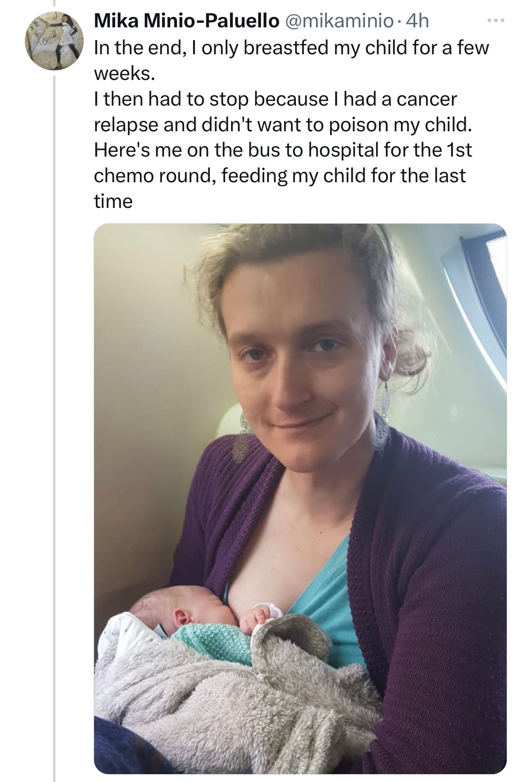Image resolution: width=532 pixels, height=782 pixels.
Task: Click the line "I then had to stop"
Action: point(276,99)
